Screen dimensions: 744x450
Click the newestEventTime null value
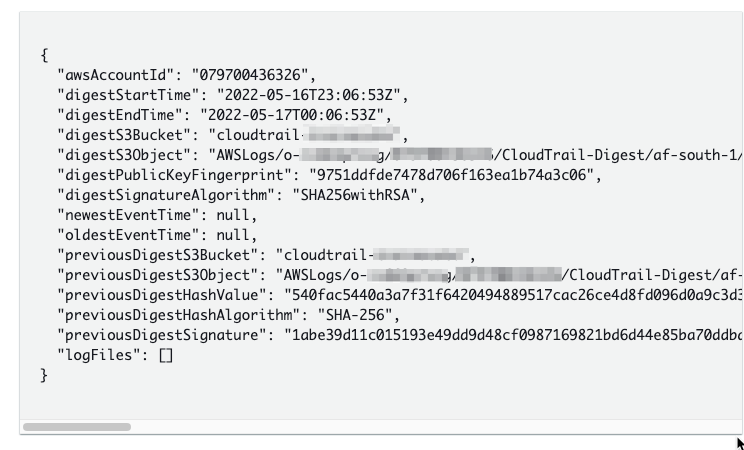(233, 215)
